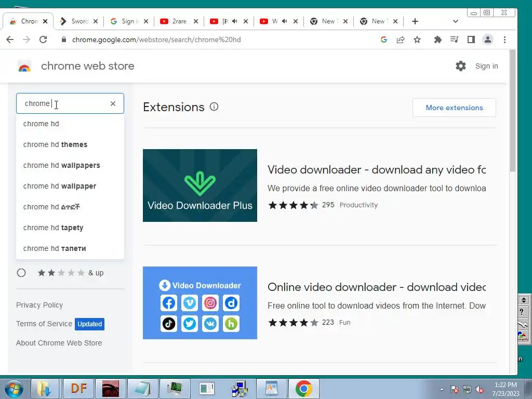Click the address bar URL
The image size is (532, 399).
pos(156,39)
